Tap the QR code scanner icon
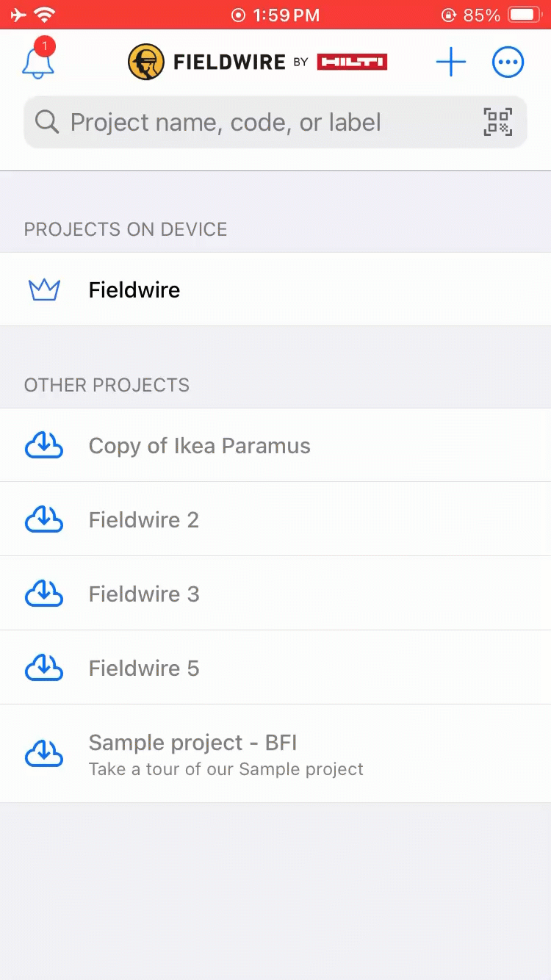The image size is (551, 980). coord(497,122)
